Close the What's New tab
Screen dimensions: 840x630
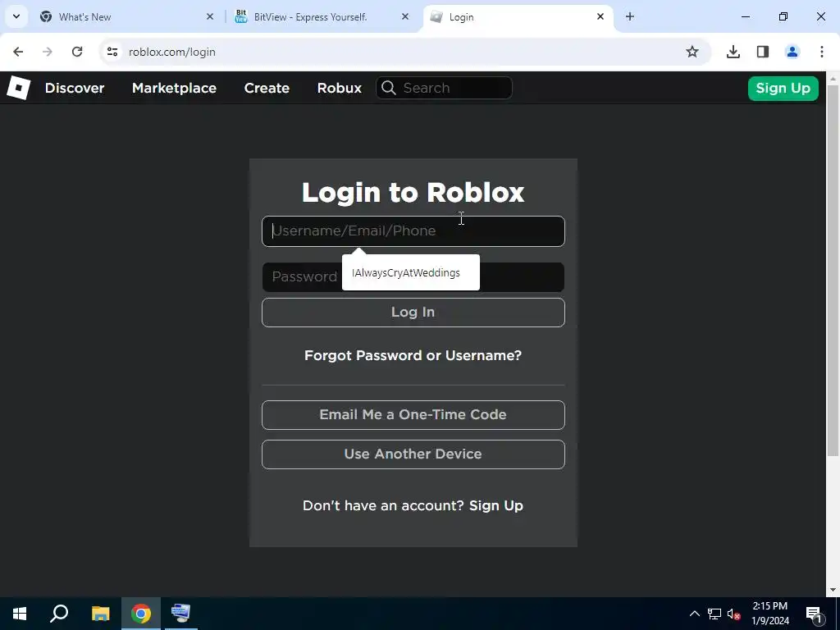point(210,16)
